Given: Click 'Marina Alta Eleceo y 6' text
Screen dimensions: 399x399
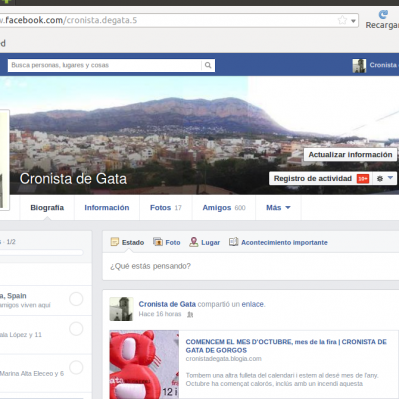Looking at the screenshot, I should click(x=32, y=374).
